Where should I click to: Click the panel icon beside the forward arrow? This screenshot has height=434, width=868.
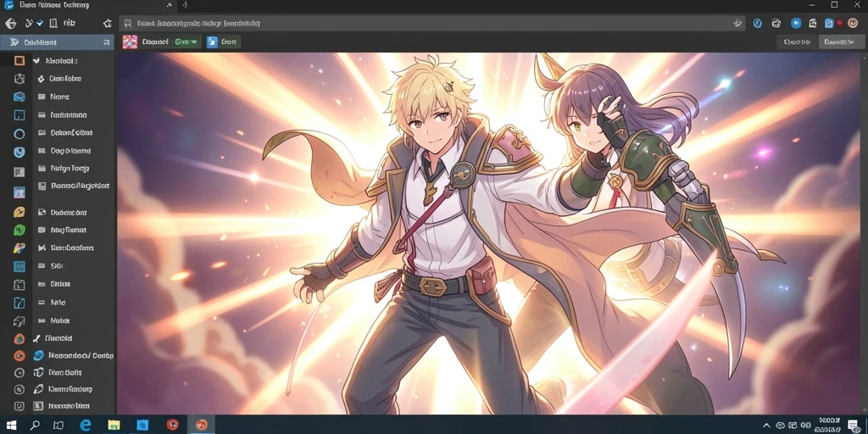tap(53, 23)
